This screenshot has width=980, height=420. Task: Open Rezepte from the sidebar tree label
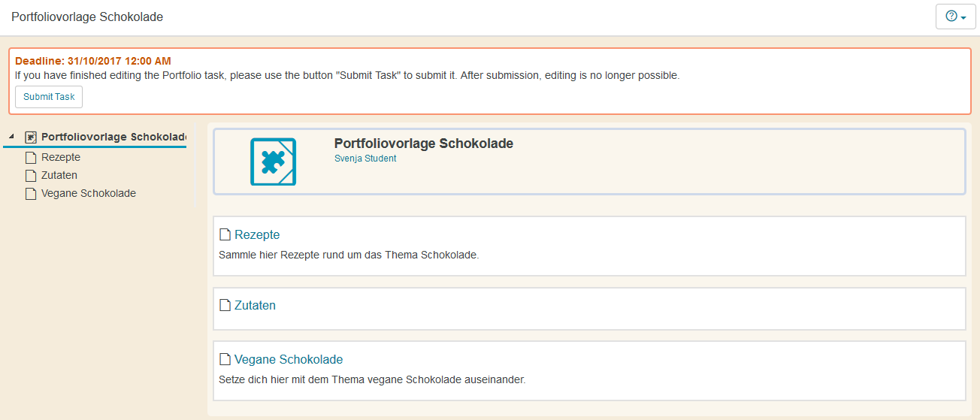tap(61, 157)
